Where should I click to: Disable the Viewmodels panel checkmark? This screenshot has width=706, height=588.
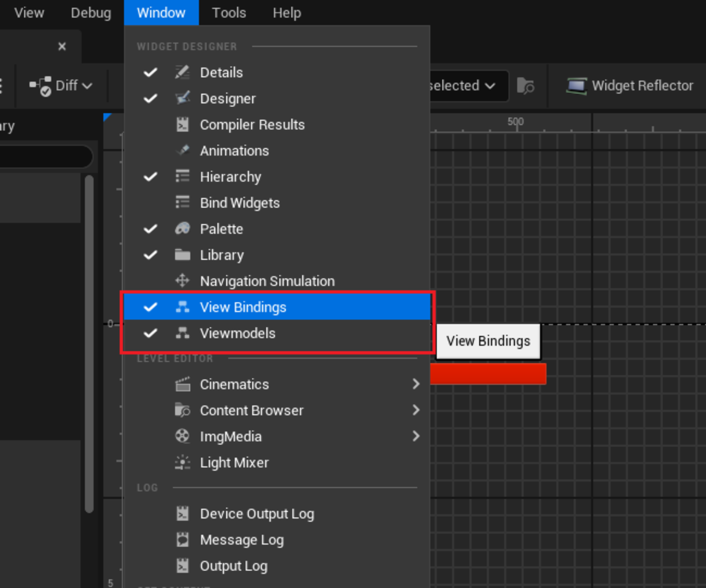[x=150, y=333]
